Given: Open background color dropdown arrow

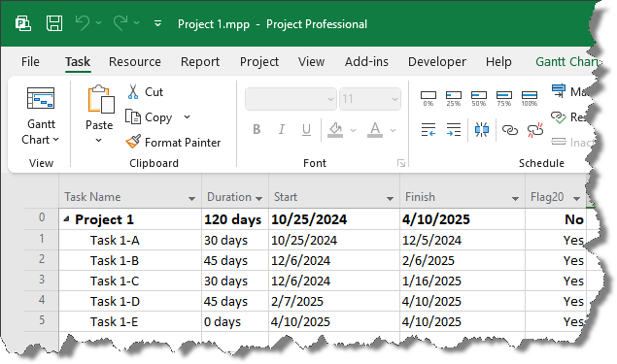Looking at the screenshot, I should click(x=353, y=130).
